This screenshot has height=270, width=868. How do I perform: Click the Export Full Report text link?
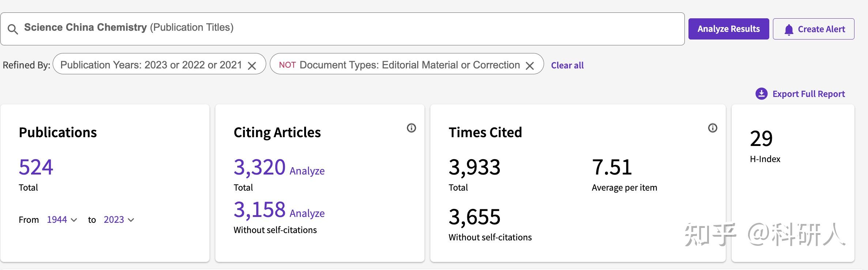[808, 94]
